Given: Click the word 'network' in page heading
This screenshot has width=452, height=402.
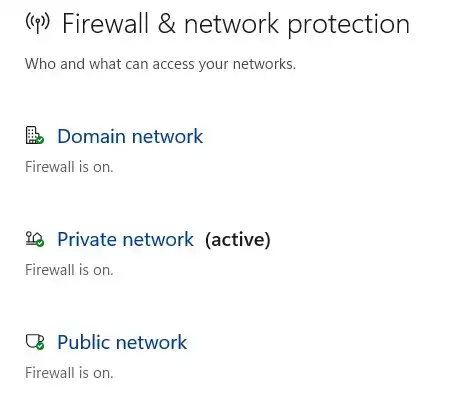Looking at the screenshot, I should pos(231,24).
